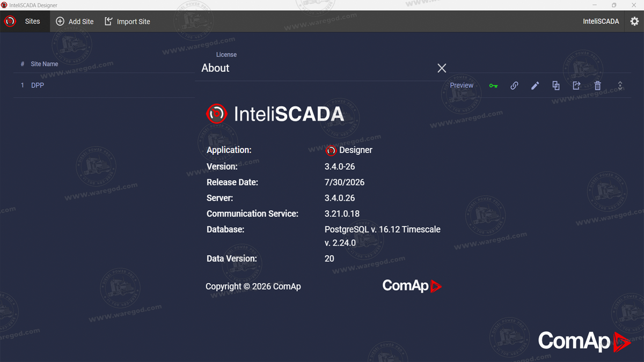Edit the DPP site with the pencil icon
The width and height of the screenshot is (644, 362).
pos(535,86)
